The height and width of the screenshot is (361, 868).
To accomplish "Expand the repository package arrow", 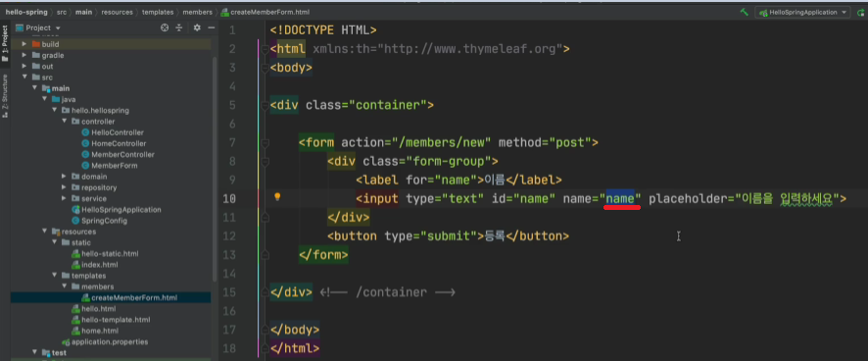I will pyautogui.click(x=65, y=187).
